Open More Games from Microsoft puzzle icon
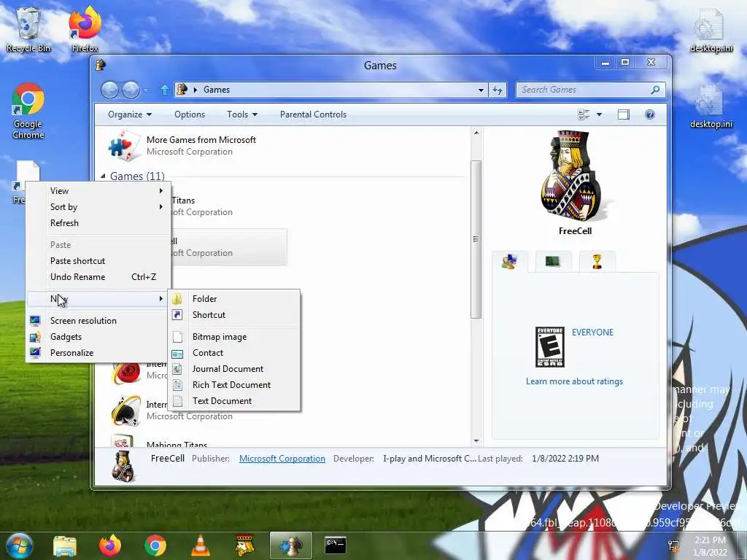Viewport: 747px width, 560px height. click(x=124, y=145)
